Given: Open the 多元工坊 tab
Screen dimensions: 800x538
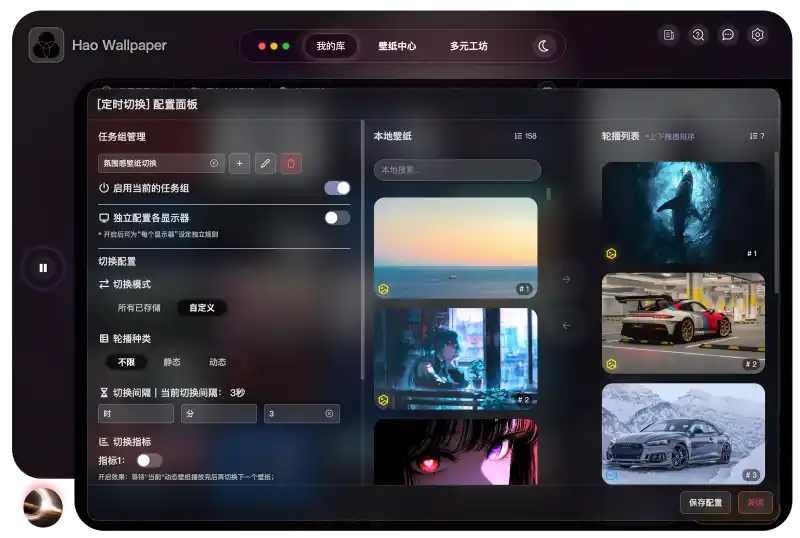Looking at the screenshot, I should pos(468,46).
